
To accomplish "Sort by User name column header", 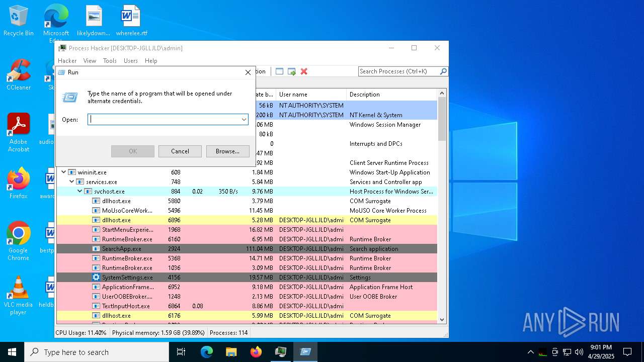I will tap(311, 95).
